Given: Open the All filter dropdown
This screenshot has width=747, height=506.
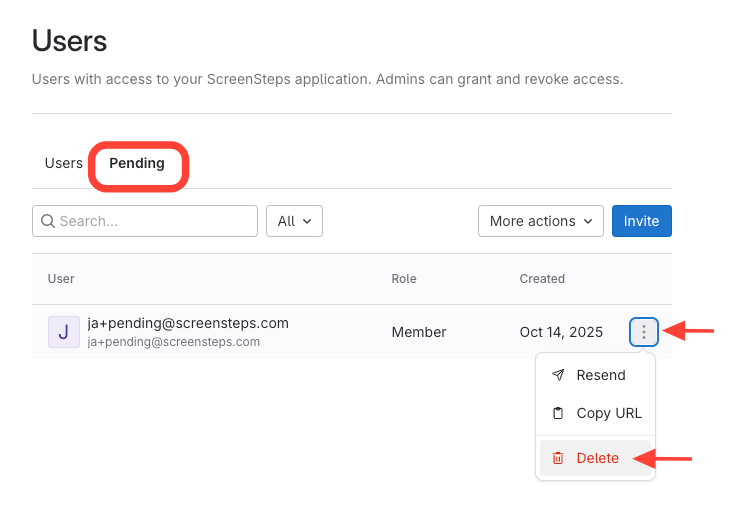Looking at the screenshot, I should 294,221.
